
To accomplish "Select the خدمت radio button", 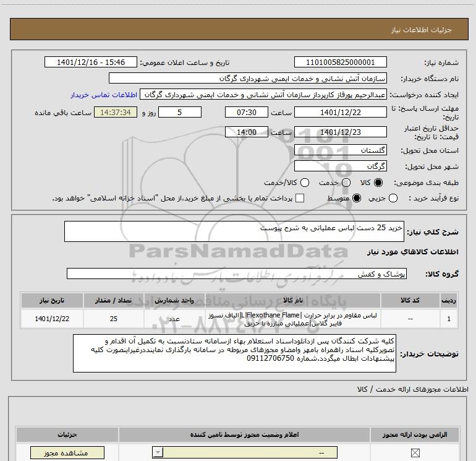I will coord(346,183).
